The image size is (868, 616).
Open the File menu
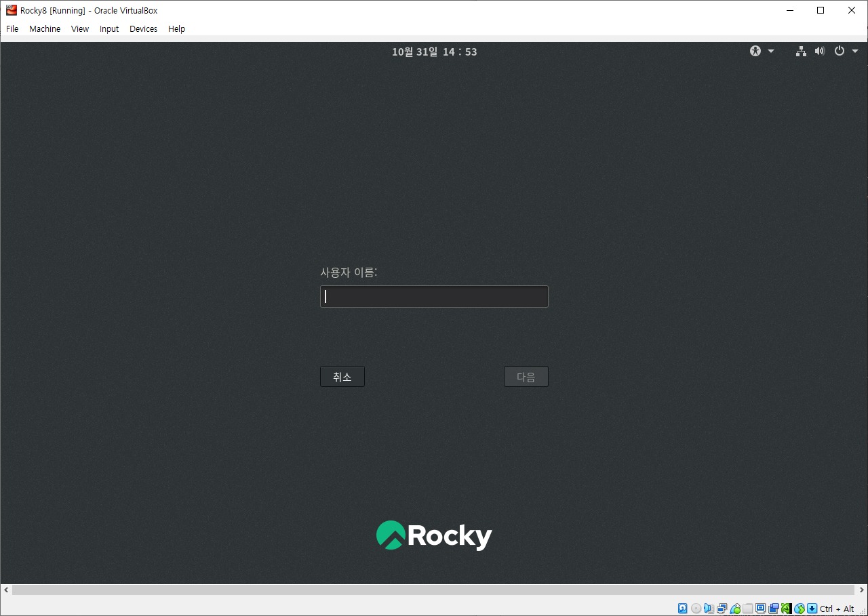[12, 29]
